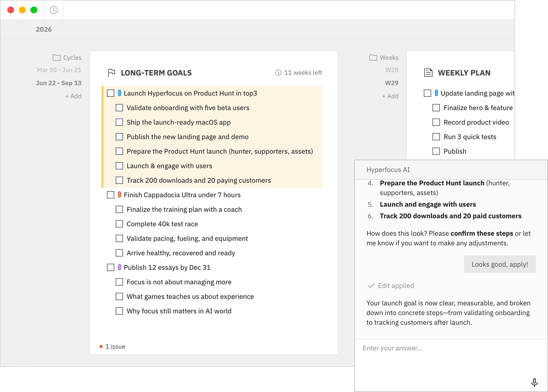Check Finalize hero & feature task
548x392 pixels.
tap(436, 108)
